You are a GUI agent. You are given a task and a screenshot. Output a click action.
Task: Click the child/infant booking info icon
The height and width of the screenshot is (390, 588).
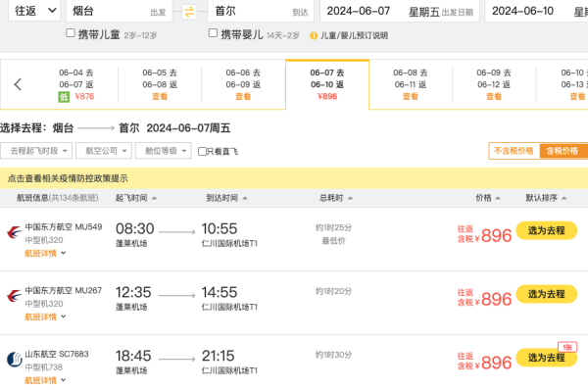click(x=314, y=35)
